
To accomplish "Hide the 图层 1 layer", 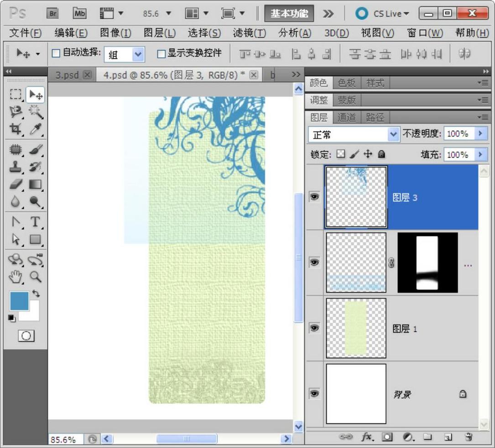I will click(314, 328).
